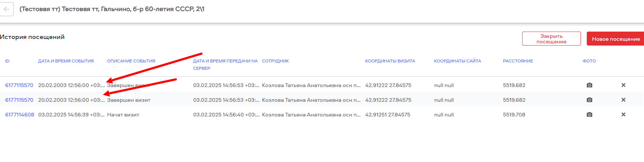Open camera icon in topmost Завершен визит row
Image resolution: width=644 pixels, height=162 pixels.
click(x=589, y=85)
